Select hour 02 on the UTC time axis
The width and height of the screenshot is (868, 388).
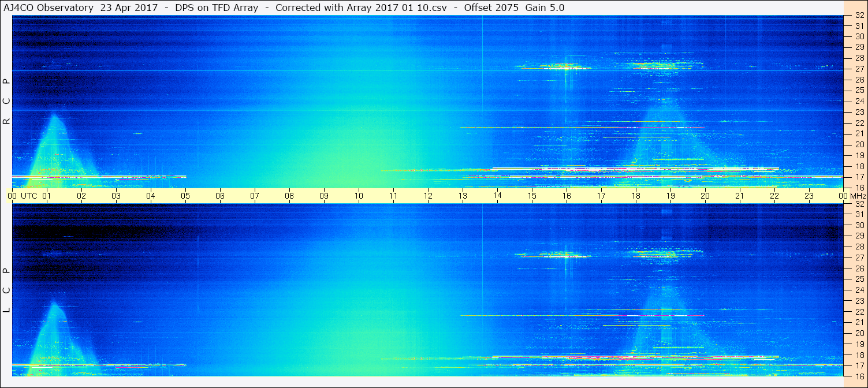click(81, 196)
